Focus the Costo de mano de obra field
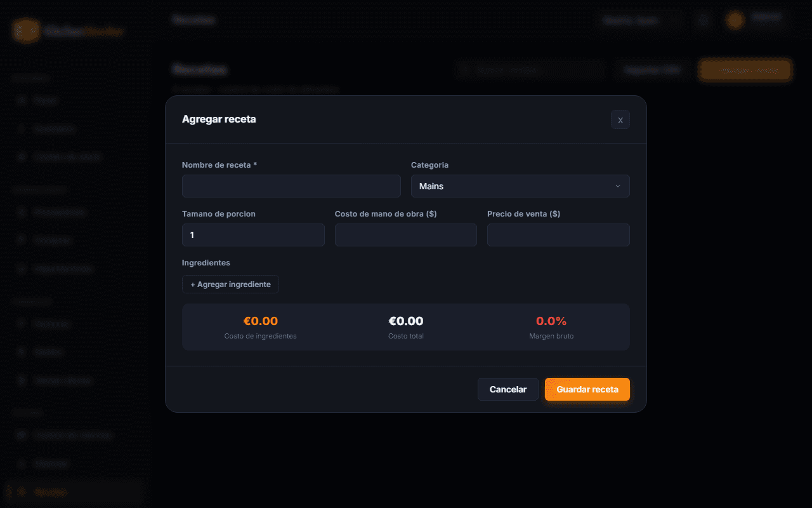This screenshot has width=812, height=508. pos(406,235)
